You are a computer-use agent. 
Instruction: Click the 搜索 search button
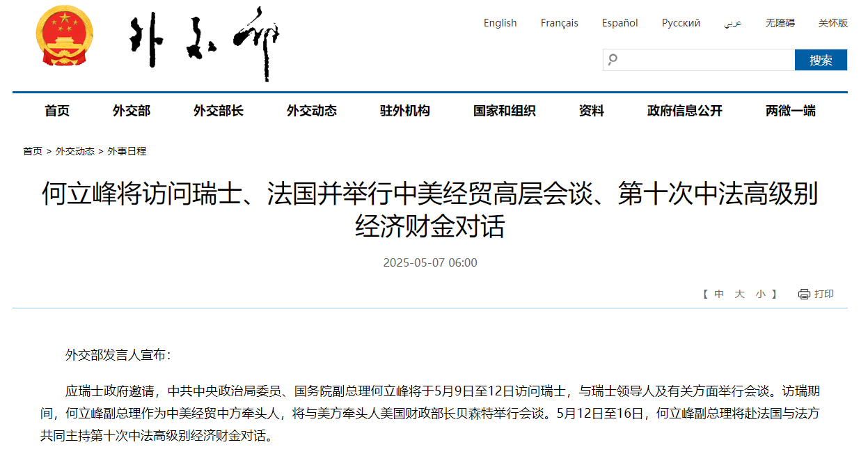(821, 60)
